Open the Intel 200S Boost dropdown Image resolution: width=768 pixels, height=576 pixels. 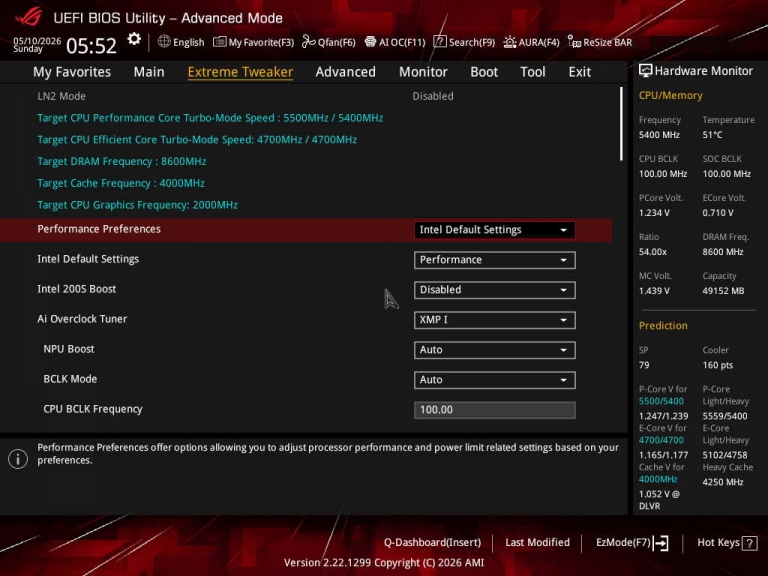[494, 290]
